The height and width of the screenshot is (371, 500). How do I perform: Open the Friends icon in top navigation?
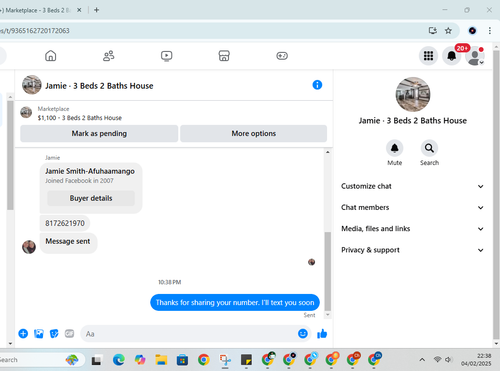[x=108, y=56]
